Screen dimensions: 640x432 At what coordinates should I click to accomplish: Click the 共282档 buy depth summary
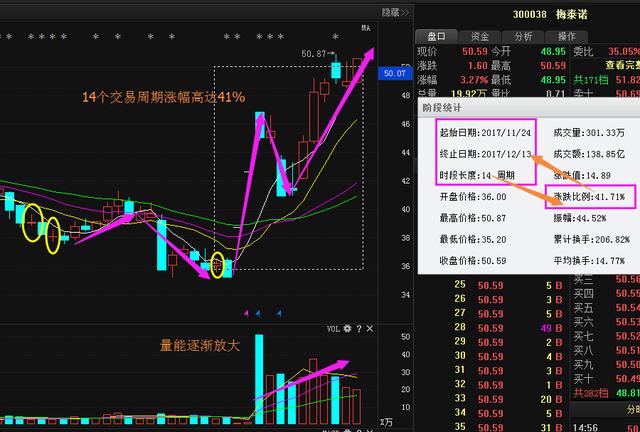coord(591,393)
